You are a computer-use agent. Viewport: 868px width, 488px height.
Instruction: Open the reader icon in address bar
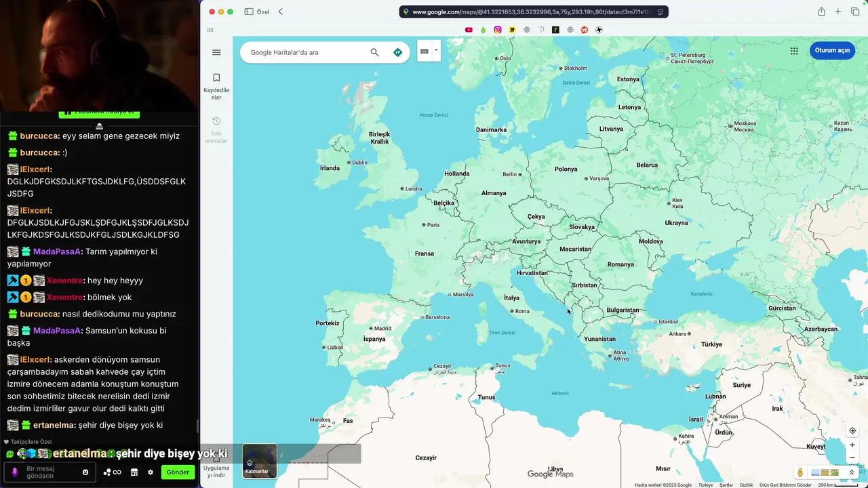(x=660, y=12)
